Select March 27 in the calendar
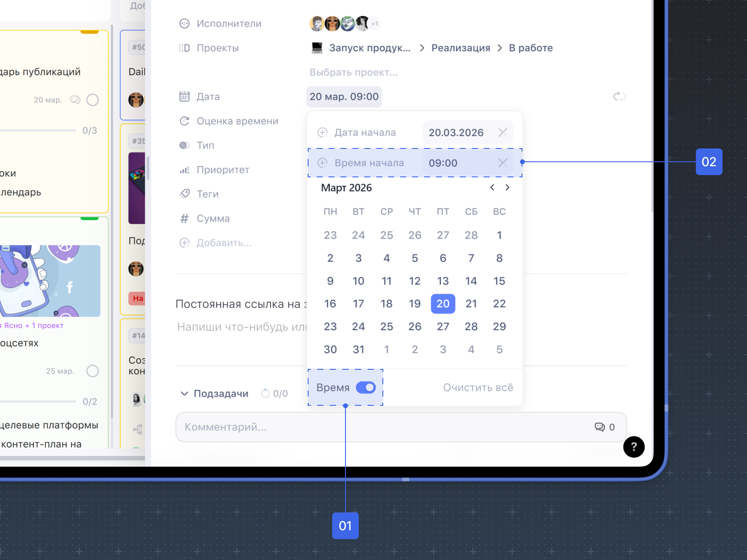 443,327
